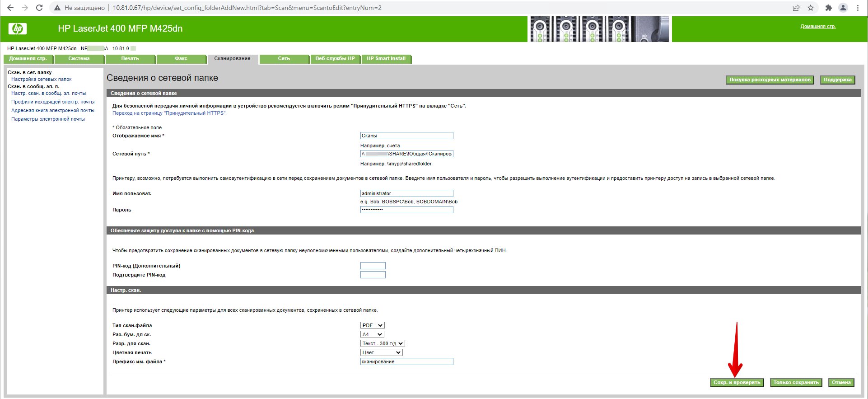Follow the Принудительный HTTPS page link
Viewport: 868px width, 399px height.
pos(169,113)
